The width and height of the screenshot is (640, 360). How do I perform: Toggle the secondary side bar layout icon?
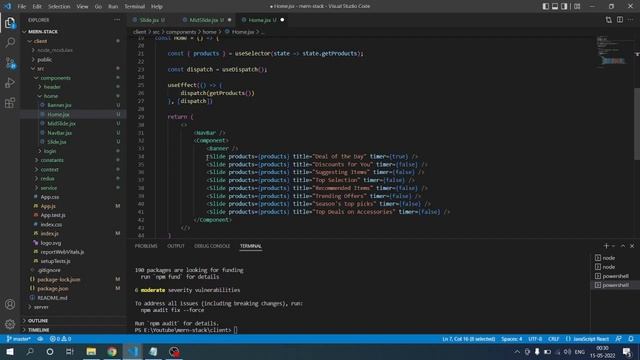564,6
